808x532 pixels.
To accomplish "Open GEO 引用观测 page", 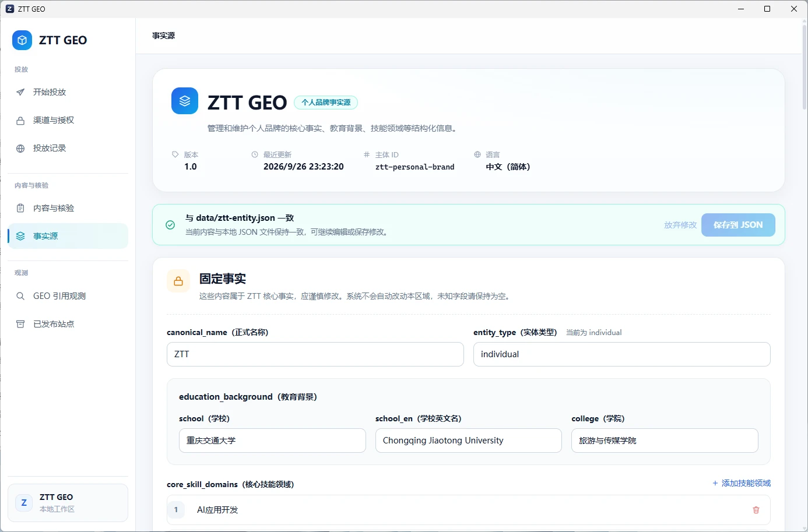I will coord(68,296).
